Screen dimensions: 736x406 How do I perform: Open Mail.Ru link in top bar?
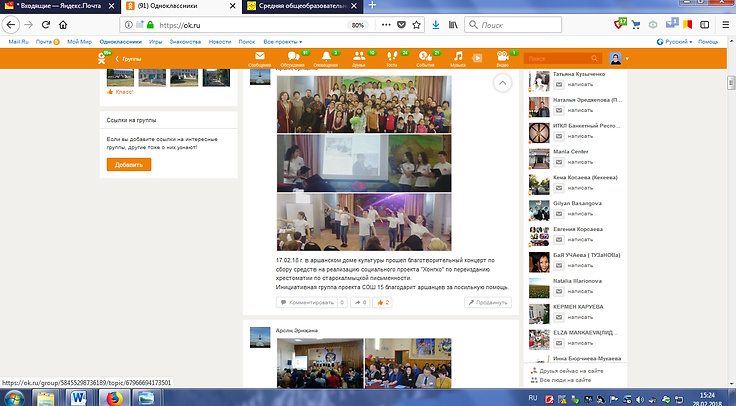pyautogui.click(x=19, y=42)
